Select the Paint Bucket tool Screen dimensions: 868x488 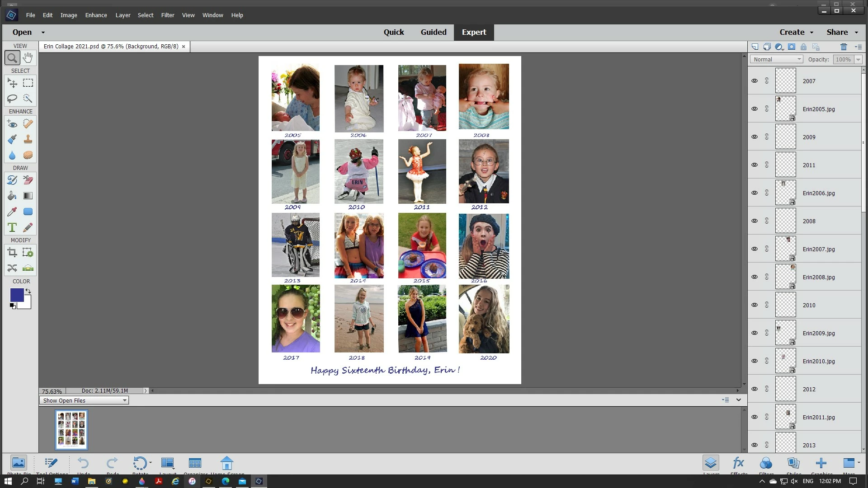point(12,196)
